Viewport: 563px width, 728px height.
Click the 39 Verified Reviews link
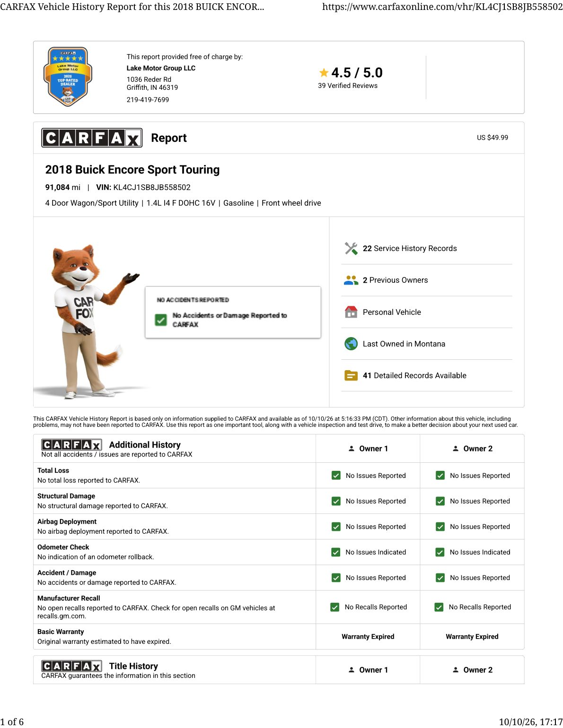(348, 86)
